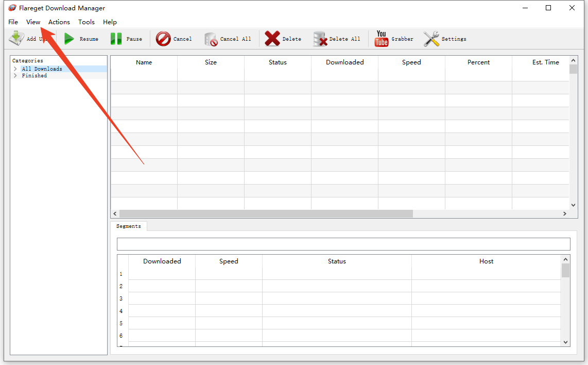Click the Add URL download icon
Screen dimensions: 588x365
pyautogui.click(x=16, y=38)
